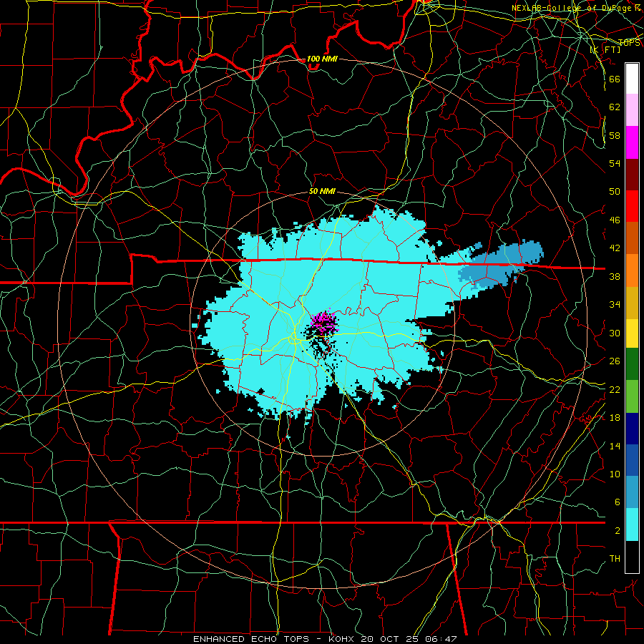
Task: Click the orange 42 legend swatch
Action: point(632,270)
